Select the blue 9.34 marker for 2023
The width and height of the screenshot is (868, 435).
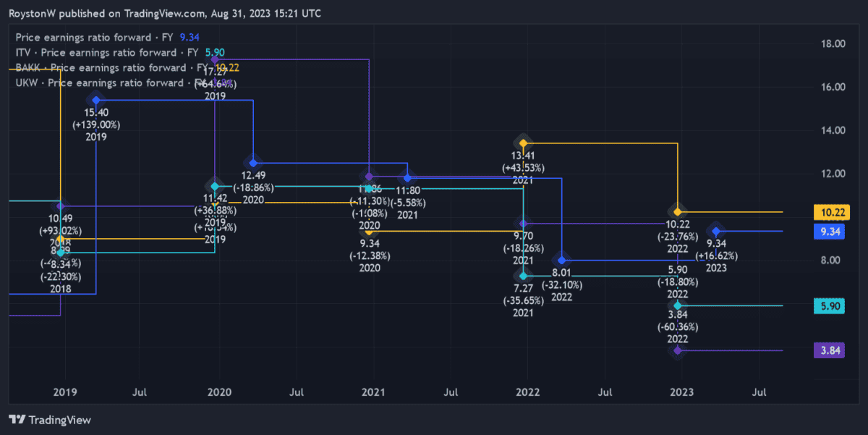pyautogui.click(x=716, y=232)
